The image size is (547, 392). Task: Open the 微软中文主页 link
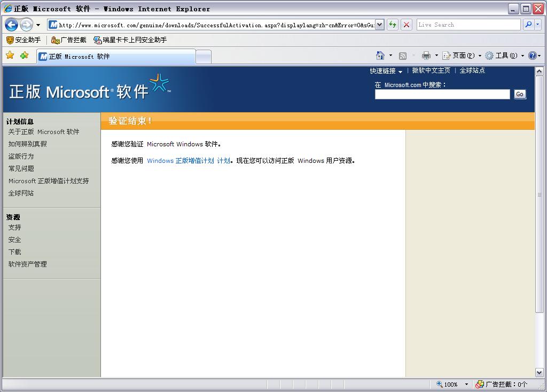coord(431,70)
